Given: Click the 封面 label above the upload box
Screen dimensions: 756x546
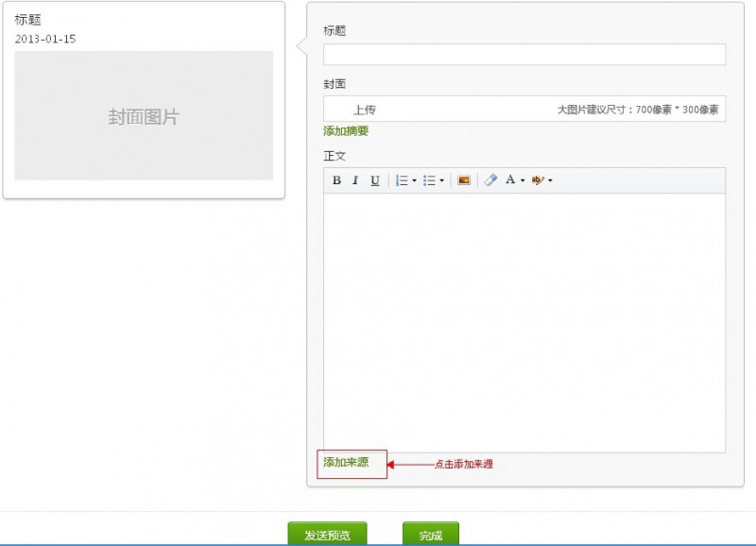Looking at the screenshot, I should point(335,84).
